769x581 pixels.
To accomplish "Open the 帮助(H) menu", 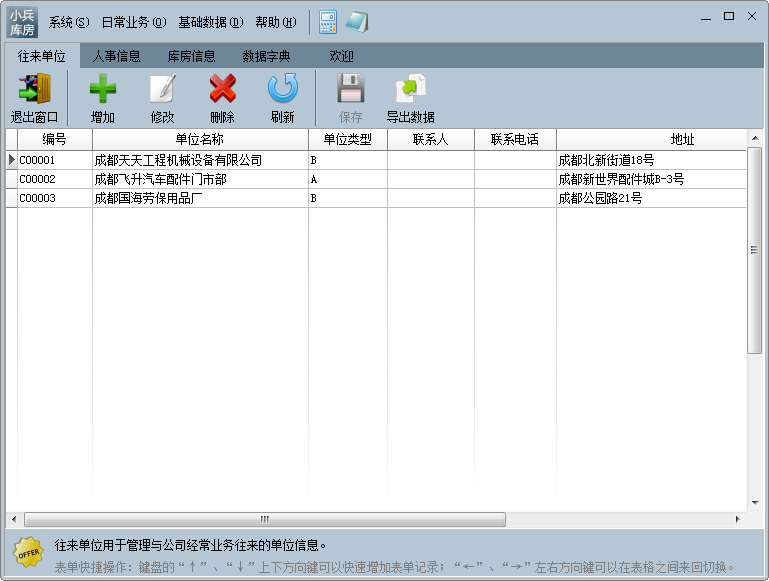I will pyautogui.click(x=276, y=23).
